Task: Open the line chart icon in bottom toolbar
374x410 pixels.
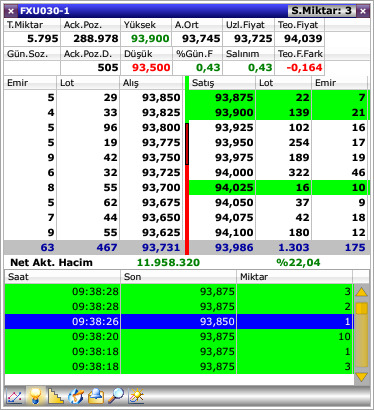Action: click(15, 397)
